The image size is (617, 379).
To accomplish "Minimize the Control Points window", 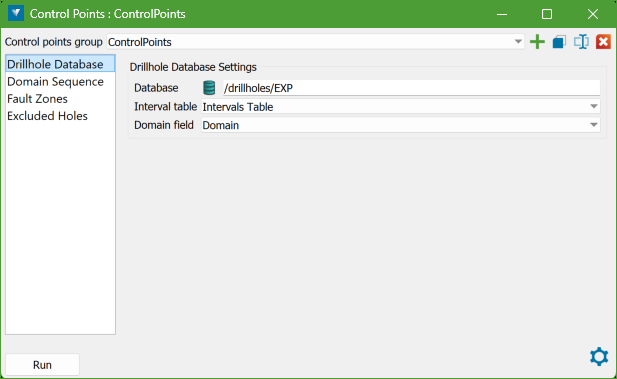I will pos(502,14).
